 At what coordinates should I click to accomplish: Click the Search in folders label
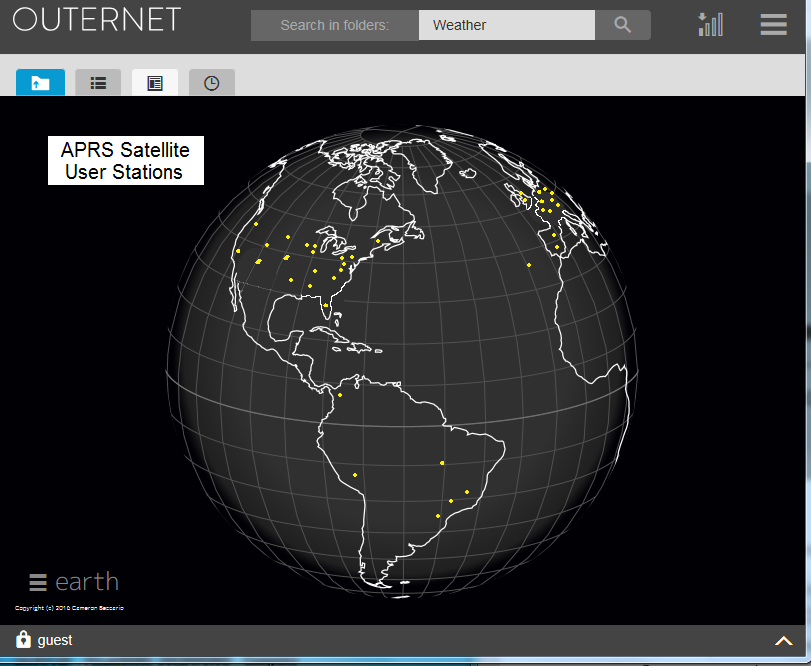pos(334,25)
